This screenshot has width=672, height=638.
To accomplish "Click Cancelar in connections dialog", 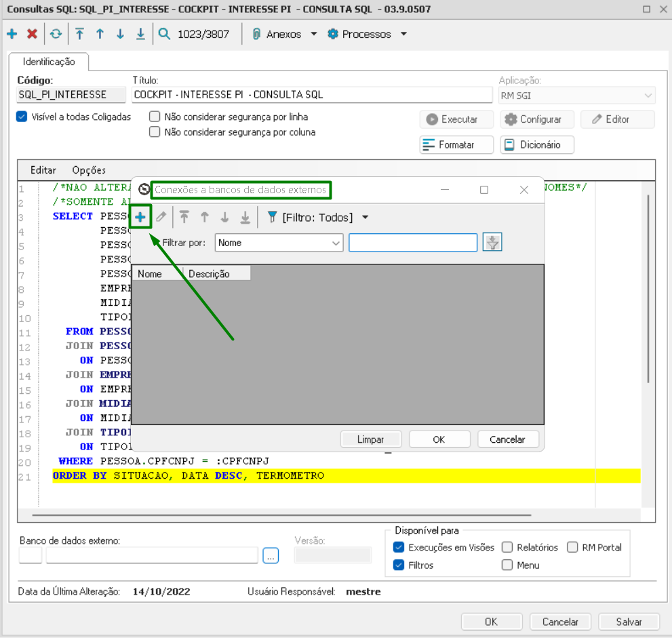I will pyautogui.click(x=508, y=439).
